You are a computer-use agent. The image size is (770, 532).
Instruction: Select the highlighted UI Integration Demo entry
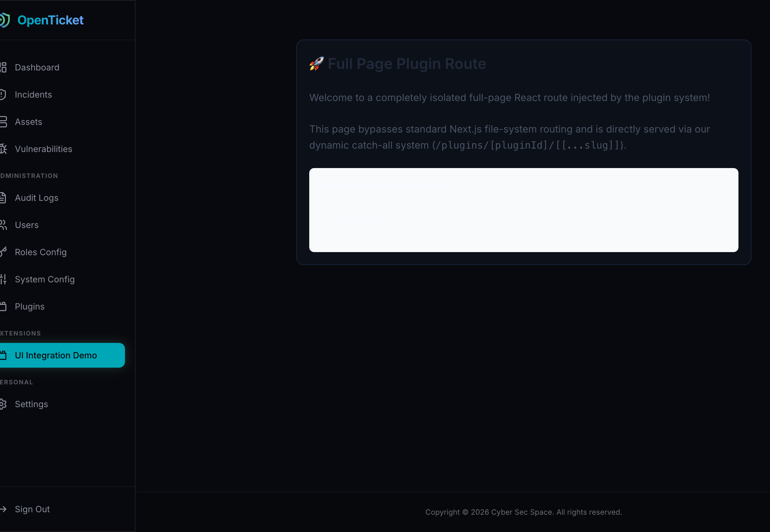[x=56, y=355]
